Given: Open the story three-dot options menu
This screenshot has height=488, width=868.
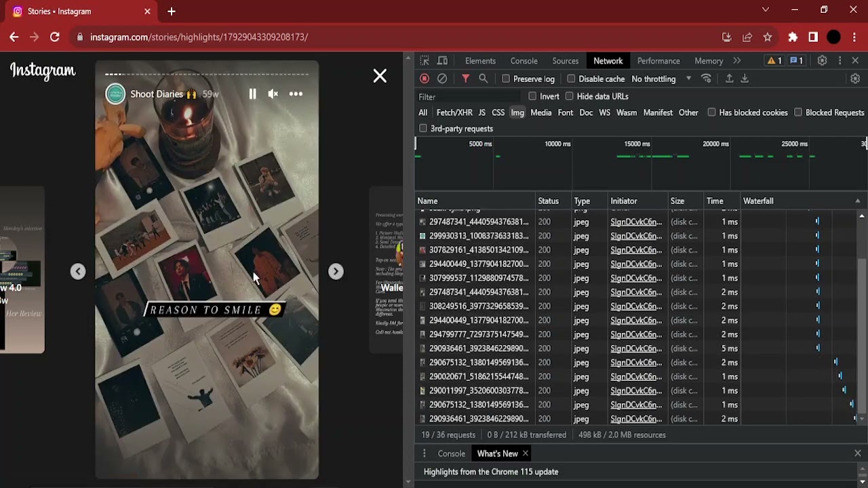Looking at the screenshot, I should coord(296,94).
